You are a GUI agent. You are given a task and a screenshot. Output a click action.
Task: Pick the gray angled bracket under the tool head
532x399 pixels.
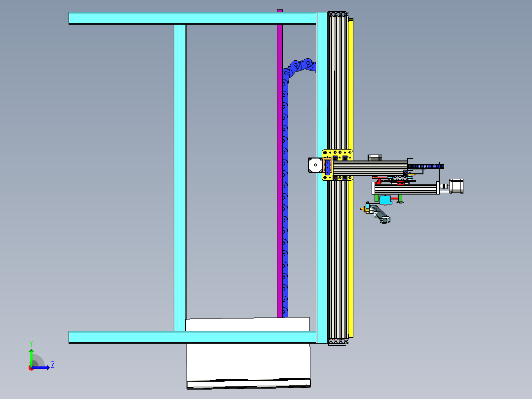[x=380, y=214]
